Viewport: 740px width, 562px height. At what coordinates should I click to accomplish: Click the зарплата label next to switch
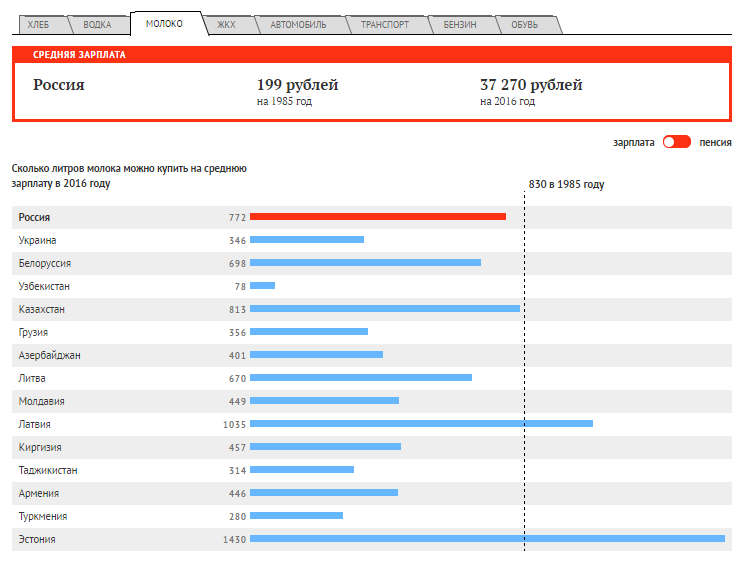click(634, 142)
